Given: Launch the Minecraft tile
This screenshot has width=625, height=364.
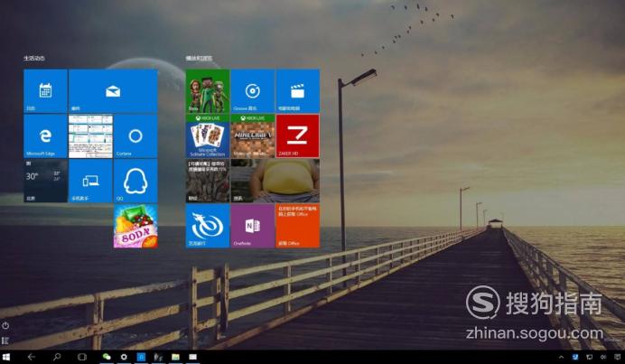Looking at the screenshot, I should 253,136.
